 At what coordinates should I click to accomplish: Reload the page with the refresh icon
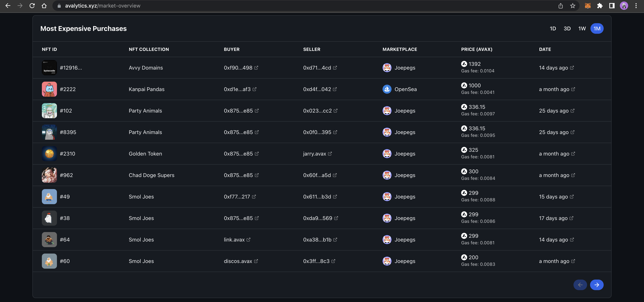click(x=32, y=6)
